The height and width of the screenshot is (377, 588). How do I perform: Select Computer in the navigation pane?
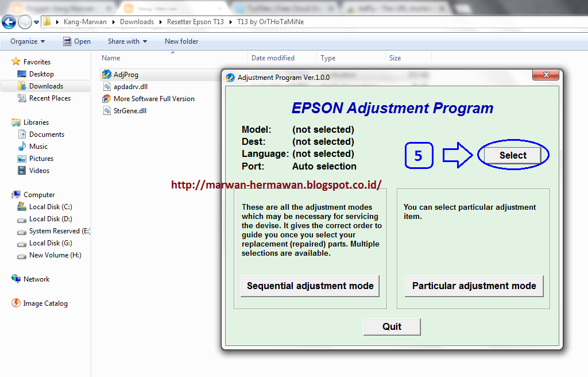click(39, 194)
